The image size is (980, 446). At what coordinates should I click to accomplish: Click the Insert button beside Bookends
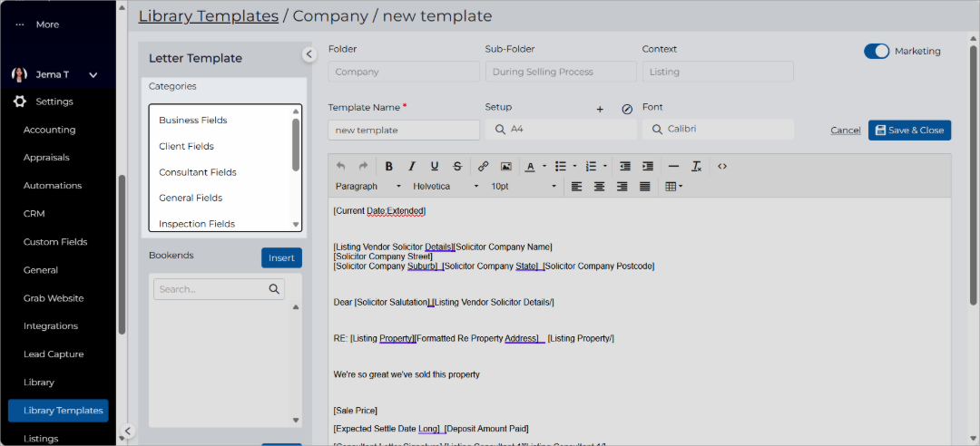click(x=281, y=258)
